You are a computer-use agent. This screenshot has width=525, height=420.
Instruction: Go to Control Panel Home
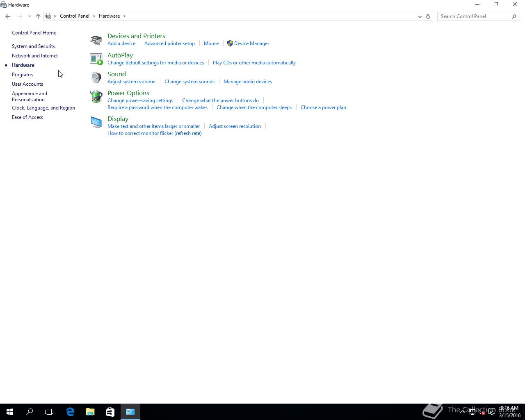point(34,33)
